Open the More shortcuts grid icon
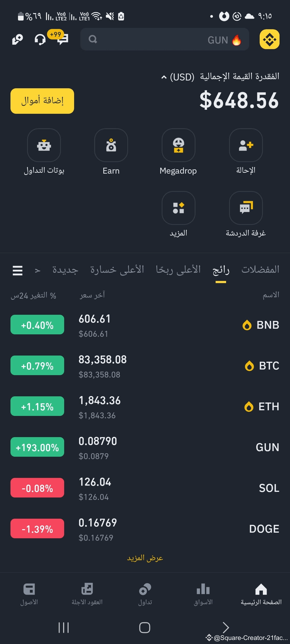 (x=178, y=208)
